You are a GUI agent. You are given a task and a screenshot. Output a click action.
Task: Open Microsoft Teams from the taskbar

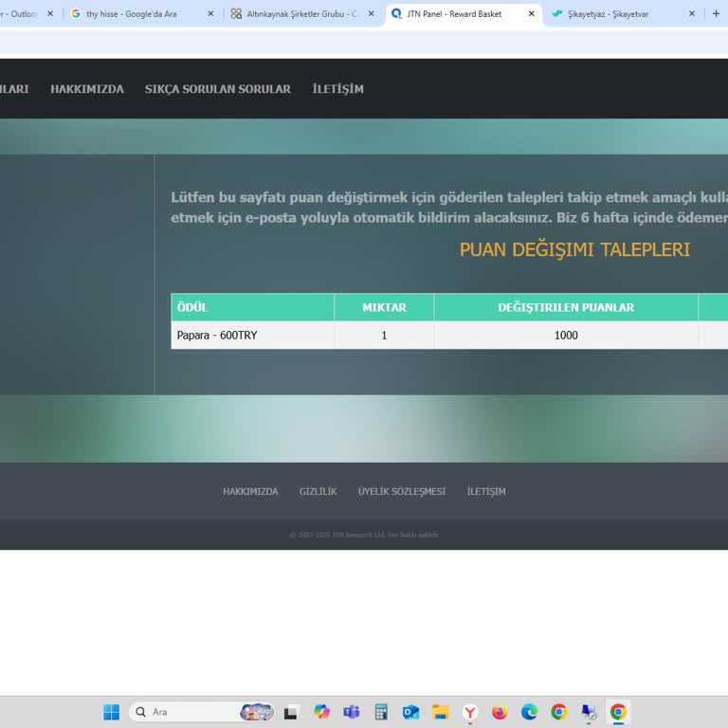(x=352, y=712)
